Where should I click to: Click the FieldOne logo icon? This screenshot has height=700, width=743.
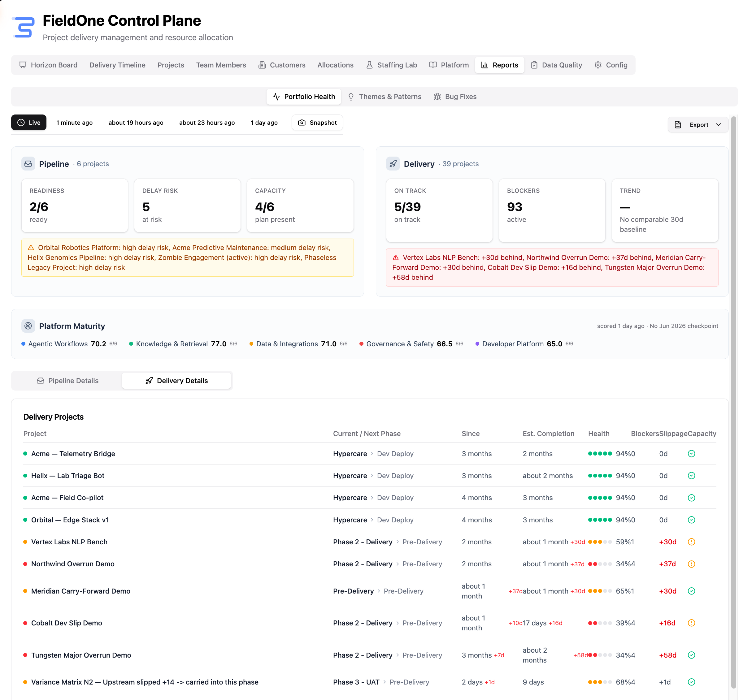(x=23, y=27)
